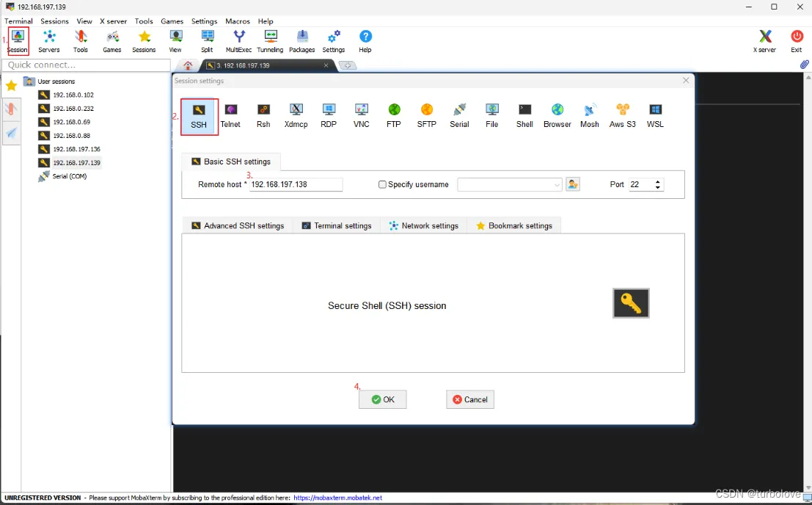The width and height of the screenshot is (812, 505).
Task: Enable the Specify username checkbox
Action: (x=382, y=184)
